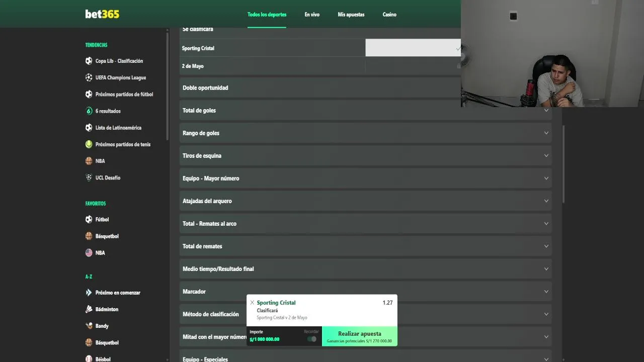
Task: Expand Total - Remates al arco market
Action: point(365,224)
